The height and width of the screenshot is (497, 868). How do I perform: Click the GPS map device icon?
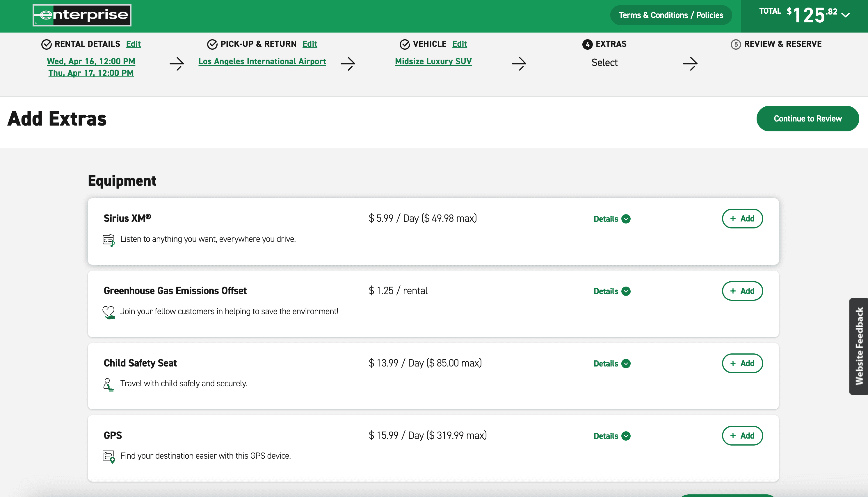109,456
